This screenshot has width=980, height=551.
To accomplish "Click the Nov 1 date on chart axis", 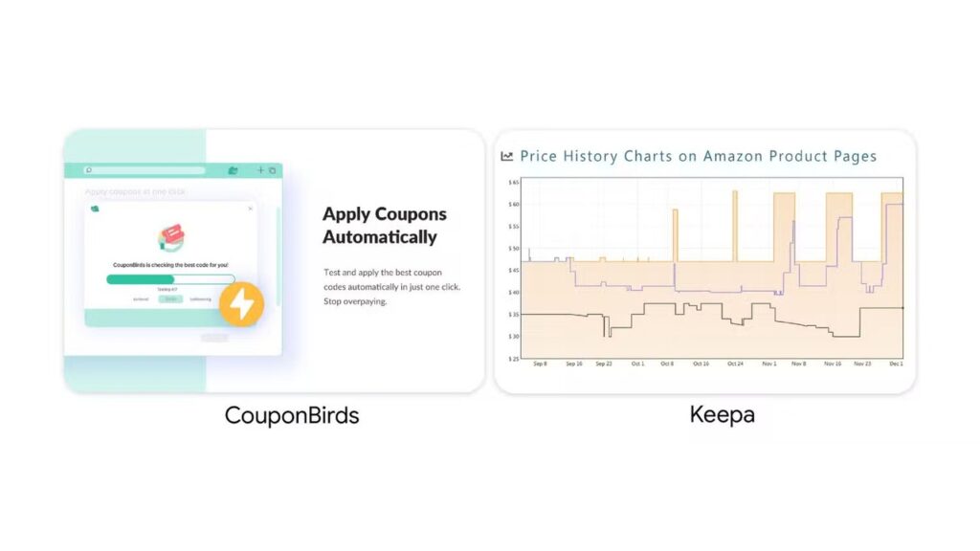I will (x=768, y=364).
